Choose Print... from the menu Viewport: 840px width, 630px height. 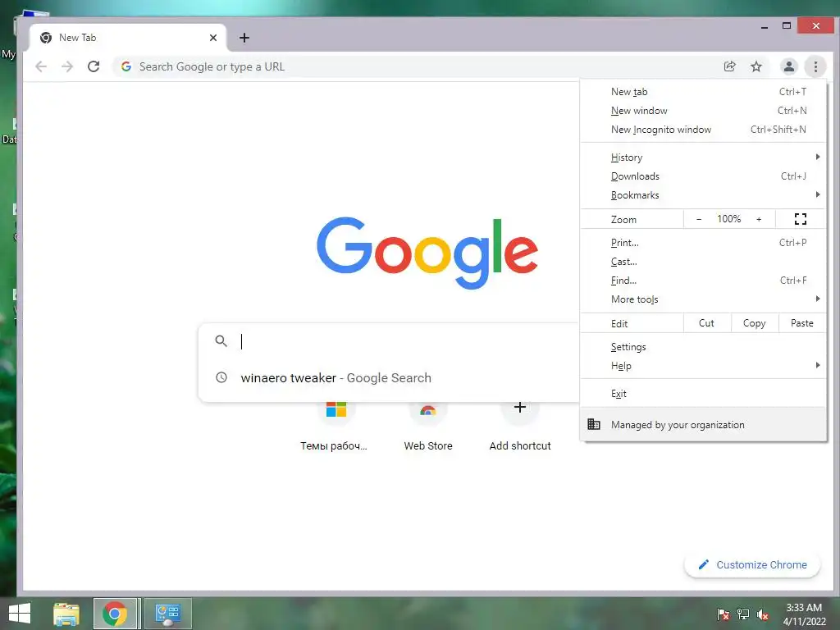point(703,242)
